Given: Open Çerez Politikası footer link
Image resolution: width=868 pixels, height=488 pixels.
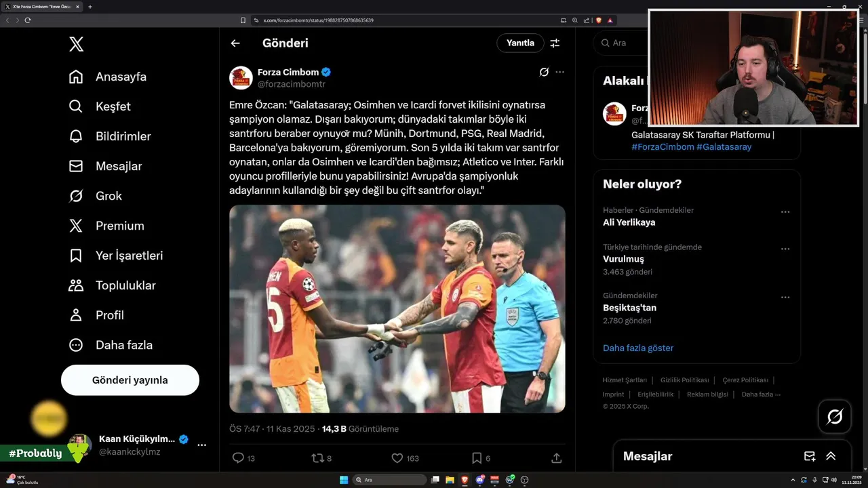Looking at the screenshot, I should point(745,380).
